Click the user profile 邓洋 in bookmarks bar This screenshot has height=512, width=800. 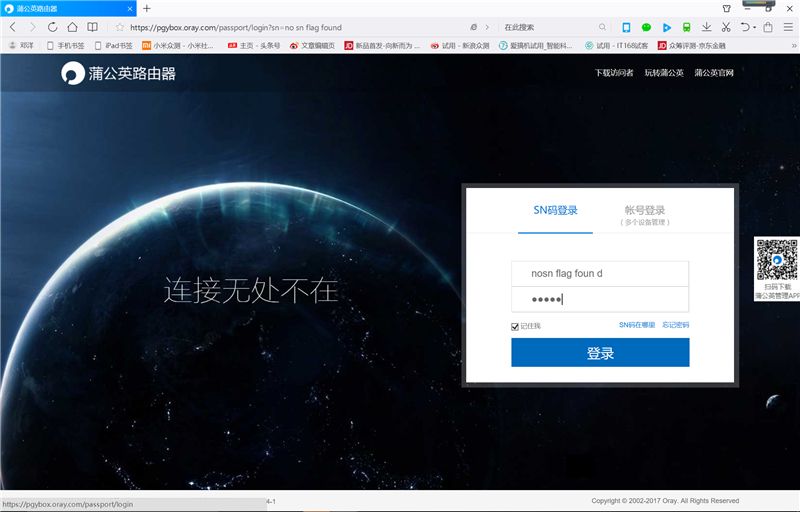pyautogui.click(x=21, y=45)
